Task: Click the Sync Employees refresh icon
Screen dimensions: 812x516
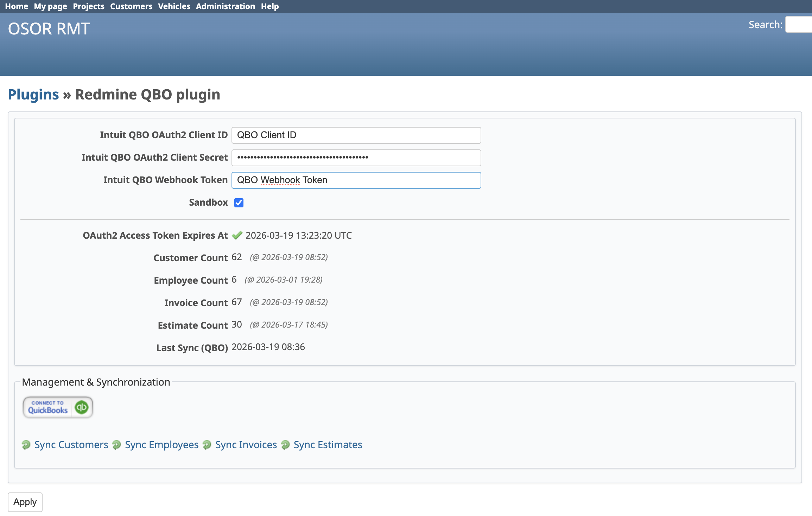Action: (x=116, y=445)
